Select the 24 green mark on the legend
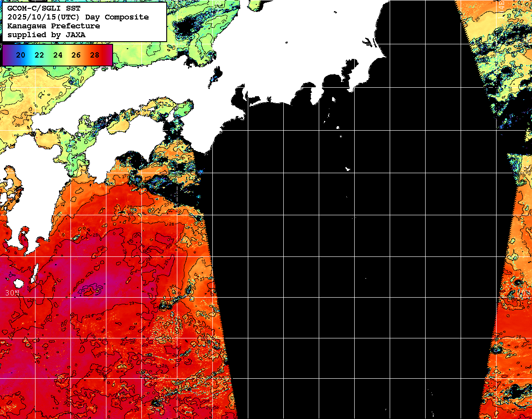This screenshot has width=532, height=419. click(x=58, y=55)
